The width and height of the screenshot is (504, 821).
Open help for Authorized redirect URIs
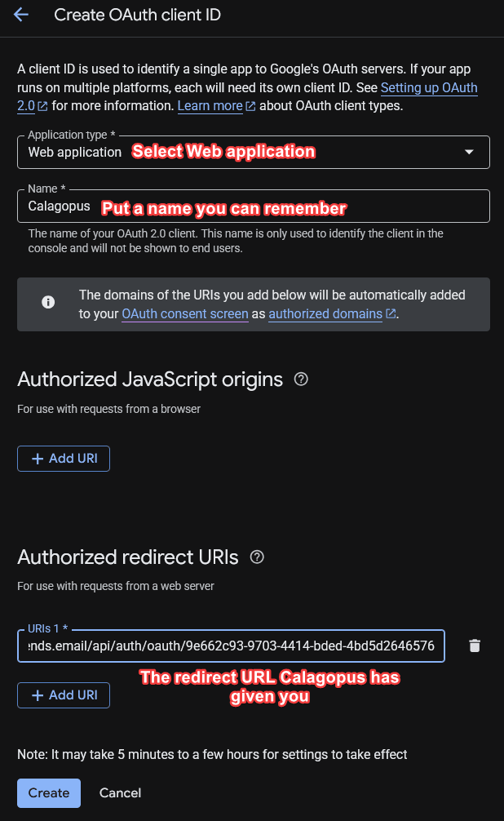click(x=257, y=557)
